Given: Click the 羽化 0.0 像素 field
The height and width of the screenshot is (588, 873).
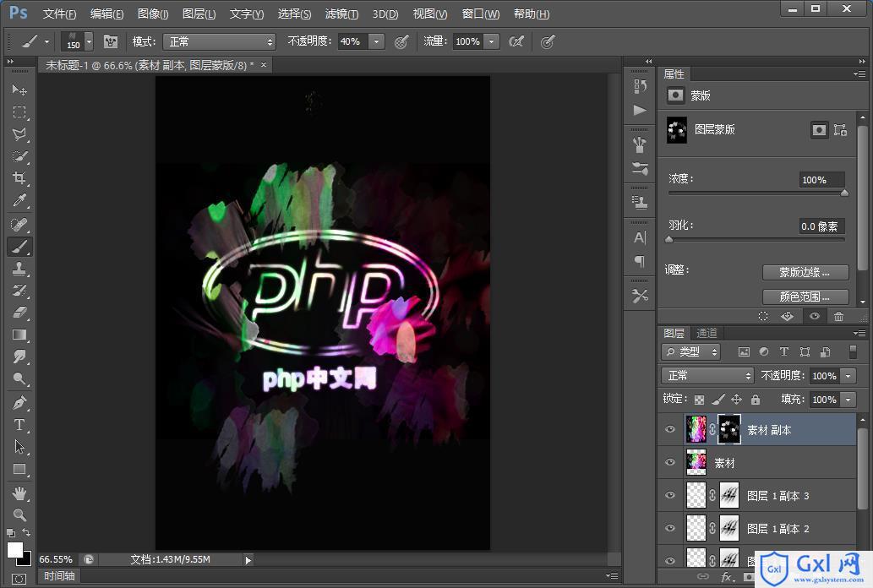Looking at the screenshot, I should coord(821,226).
